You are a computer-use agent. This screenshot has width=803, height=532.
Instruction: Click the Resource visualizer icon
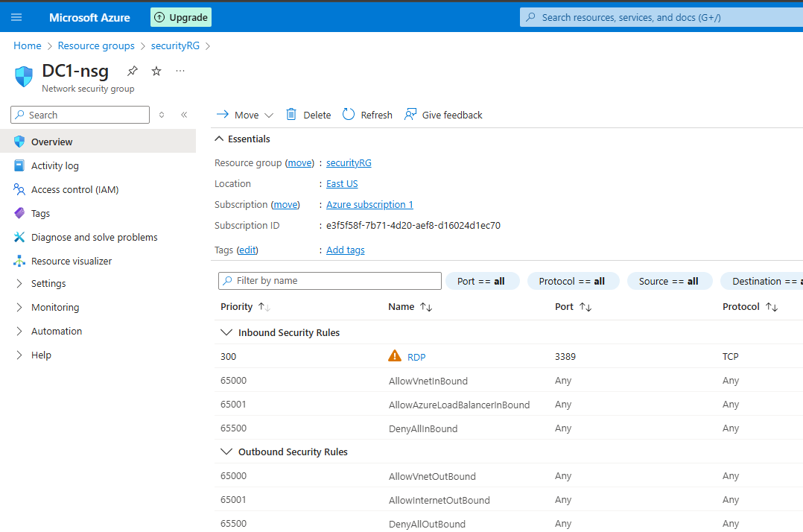click(x=19, y=261)
